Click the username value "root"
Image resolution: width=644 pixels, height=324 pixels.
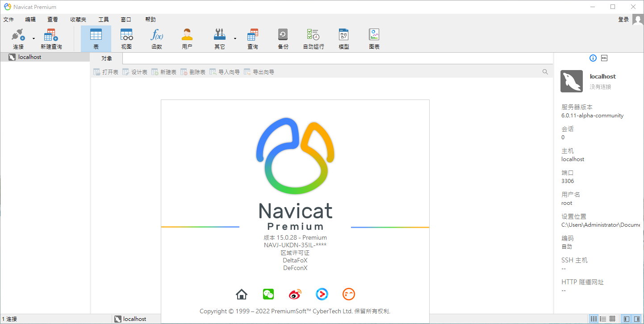(567, 203)
